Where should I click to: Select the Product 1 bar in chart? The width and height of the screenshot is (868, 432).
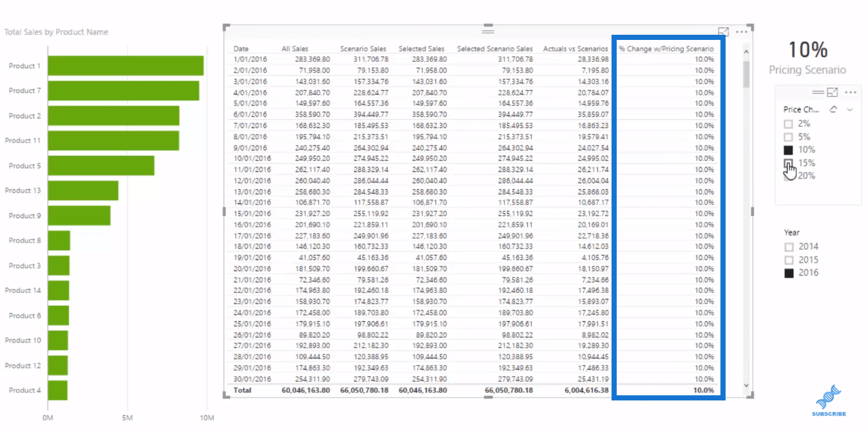[x=126, y=66]
